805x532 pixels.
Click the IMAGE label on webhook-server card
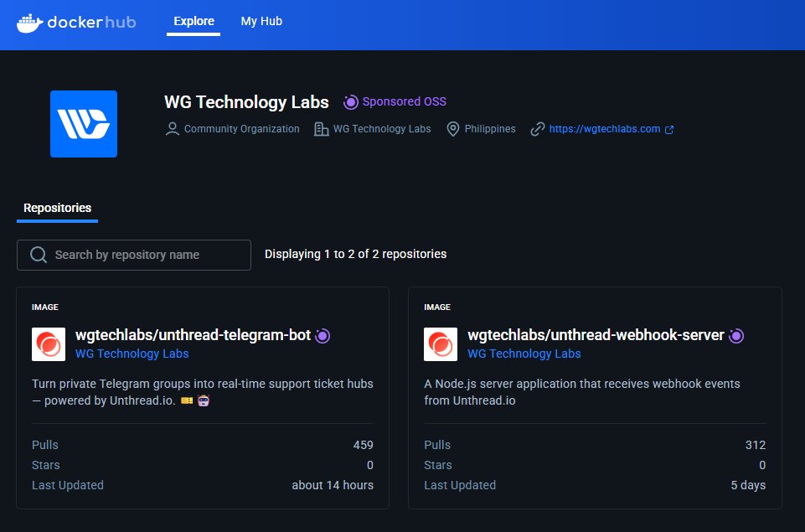(437, 307)
